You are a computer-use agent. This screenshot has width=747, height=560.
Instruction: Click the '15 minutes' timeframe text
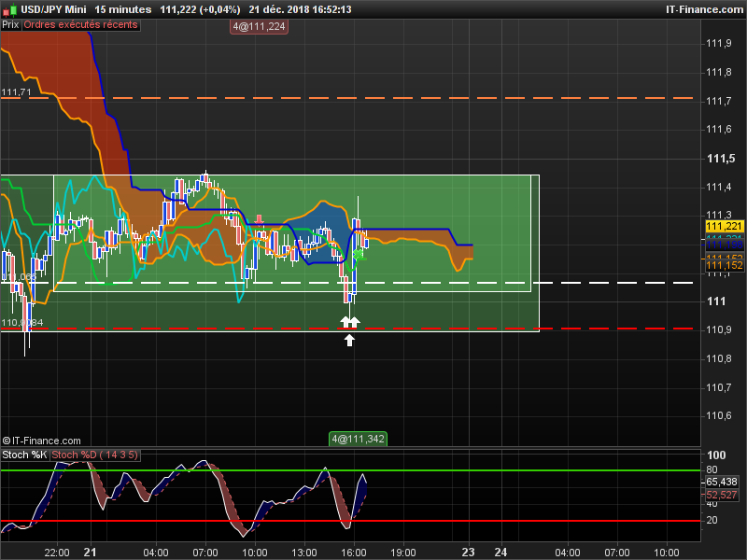(123, 9)
